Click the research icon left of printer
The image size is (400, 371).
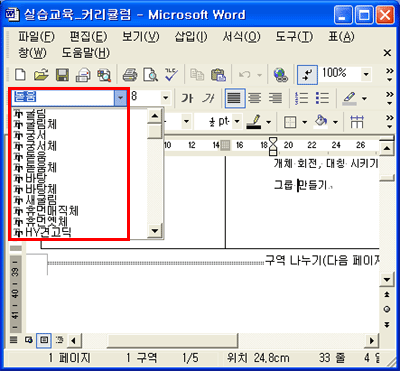point(104,75)
